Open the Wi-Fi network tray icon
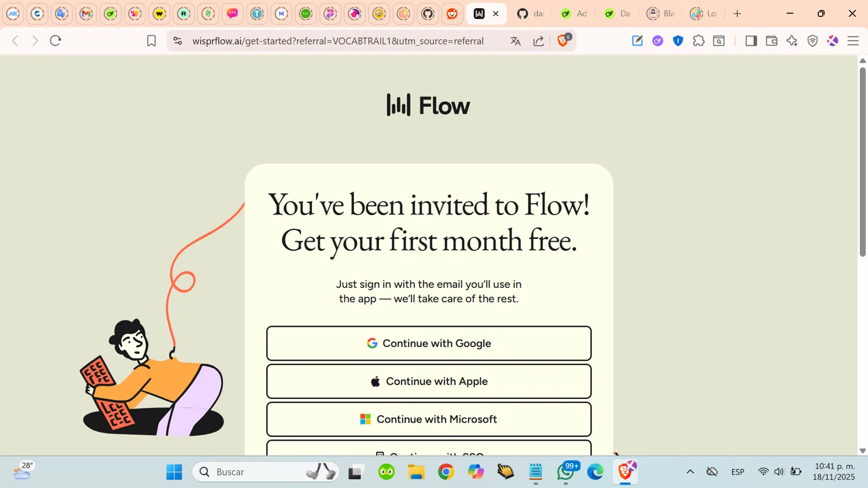This screenshot has width=868, height=488. pyautogui.click(x=763, y=472)
